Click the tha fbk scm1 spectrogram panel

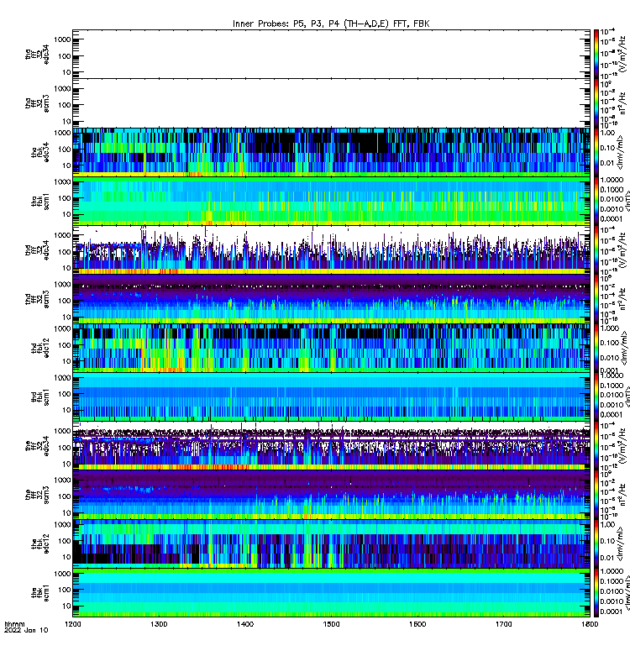point(331,201)
